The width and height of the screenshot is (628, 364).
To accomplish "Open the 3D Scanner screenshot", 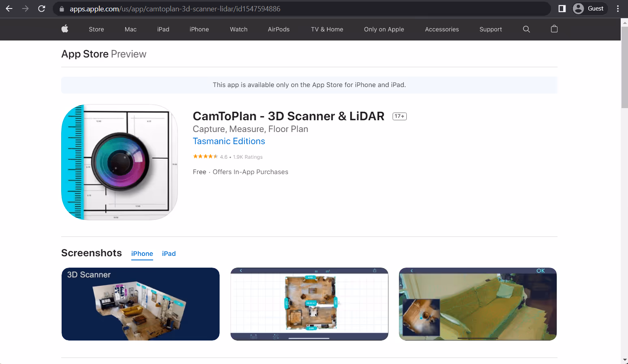I will coord(141,304).
